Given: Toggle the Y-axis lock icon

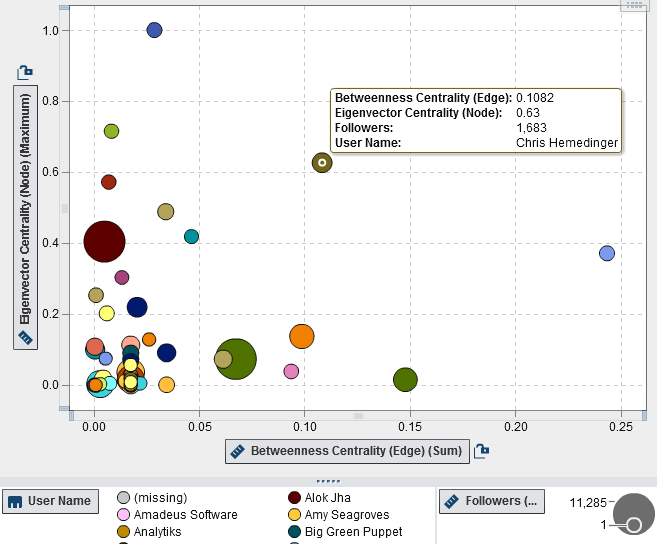Looking at the screenshot, I should [x=25, y=72].
